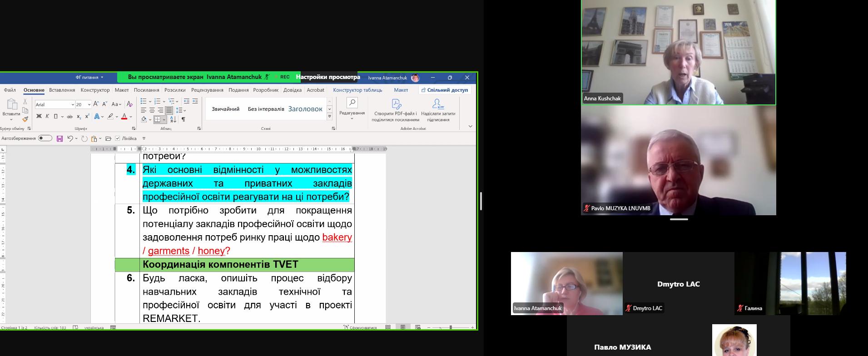Open Настройки просмотра in Zoom bar

click(328, 77)
